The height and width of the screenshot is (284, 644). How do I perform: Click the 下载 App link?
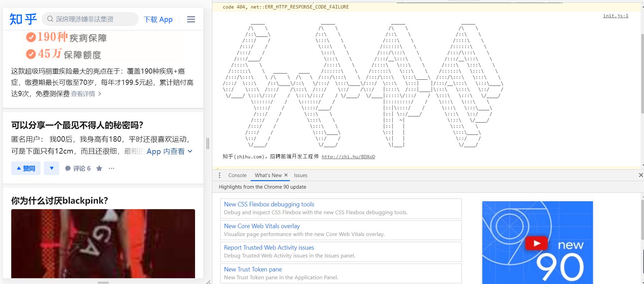[158, 19]
